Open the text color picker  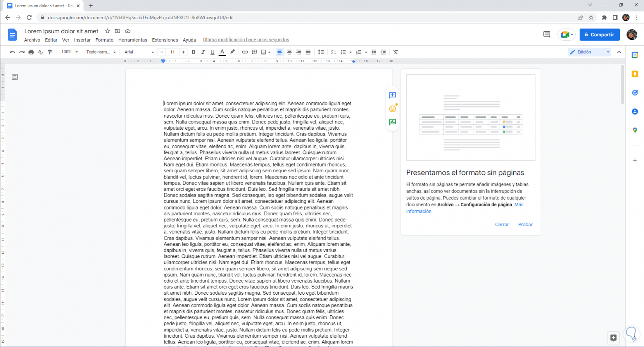click(x=222, y=52)
